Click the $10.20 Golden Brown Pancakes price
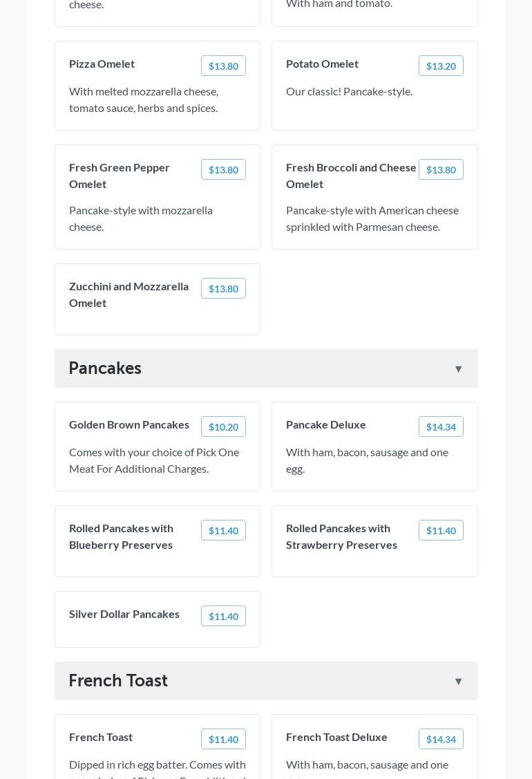The image size is (532, 779). (223, 427)
